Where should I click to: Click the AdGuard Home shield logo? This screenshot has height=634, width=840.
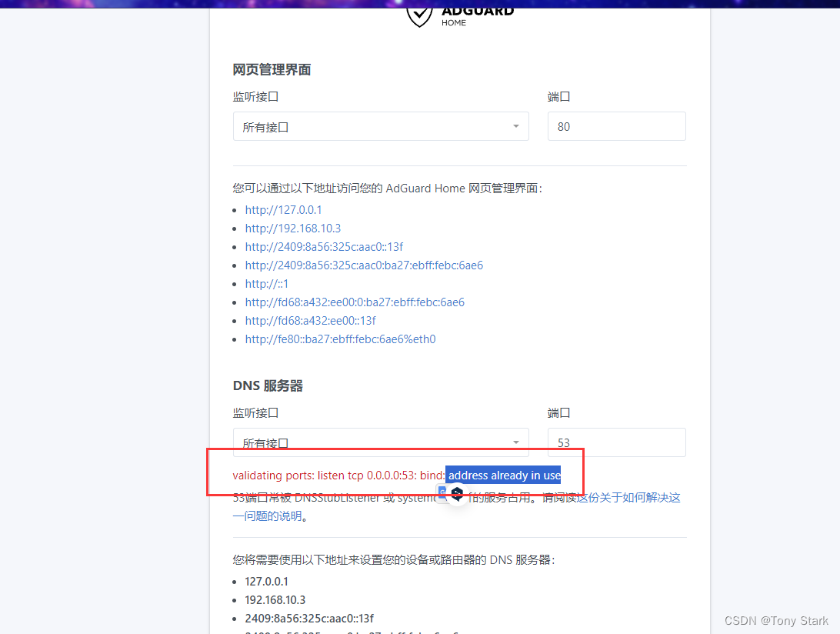point(419,15)
